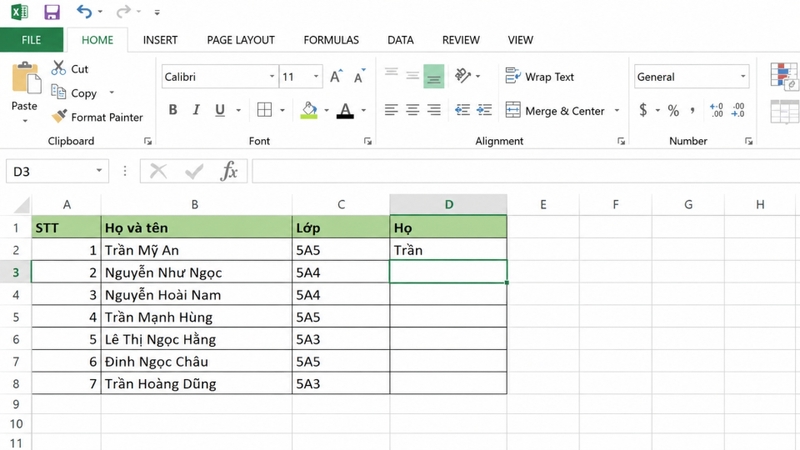Screen dimensions: 800x450
Task: Undo the last action
Action: (x=84, y=11)
